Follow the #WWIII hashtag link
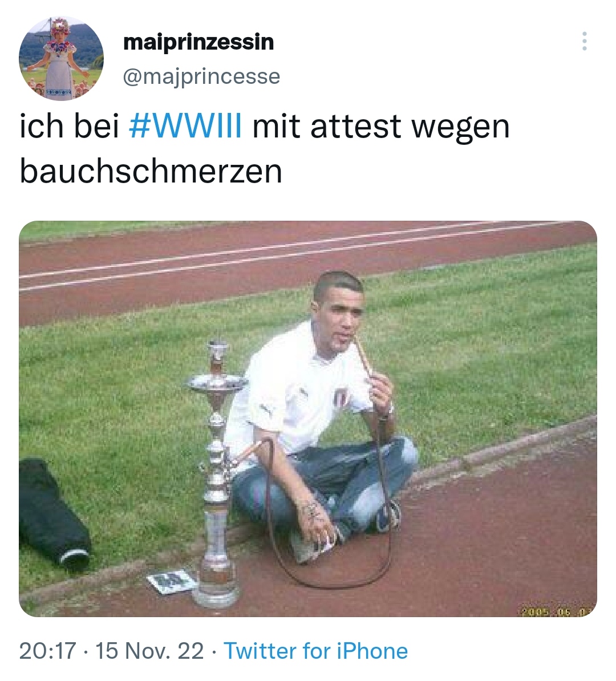Screen dimensions: 616x681 (x=186, y=127)
